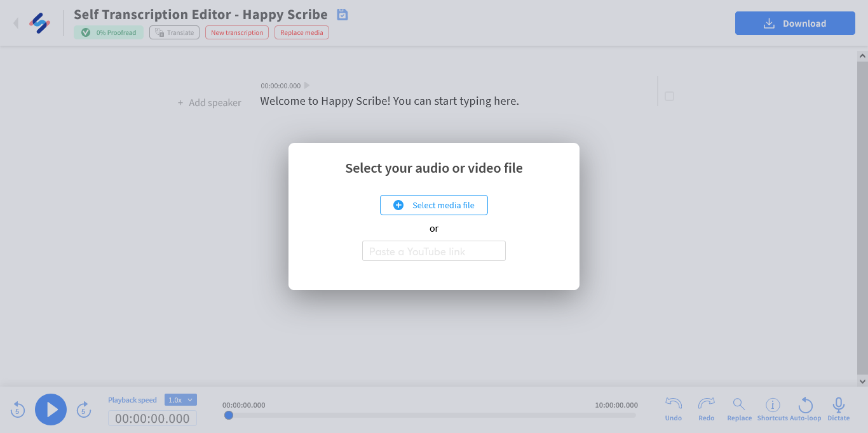Click the save icon beside the title
The width and height of the screenshot is (868, 433).
click(342, 15)
